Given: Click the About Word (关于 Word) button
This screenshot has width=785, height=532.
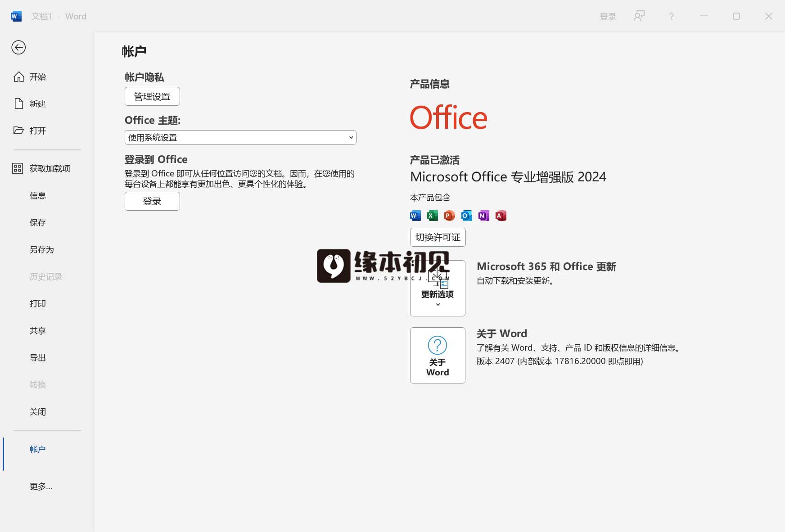Looking at the screenshot, I should coord(438,355).
